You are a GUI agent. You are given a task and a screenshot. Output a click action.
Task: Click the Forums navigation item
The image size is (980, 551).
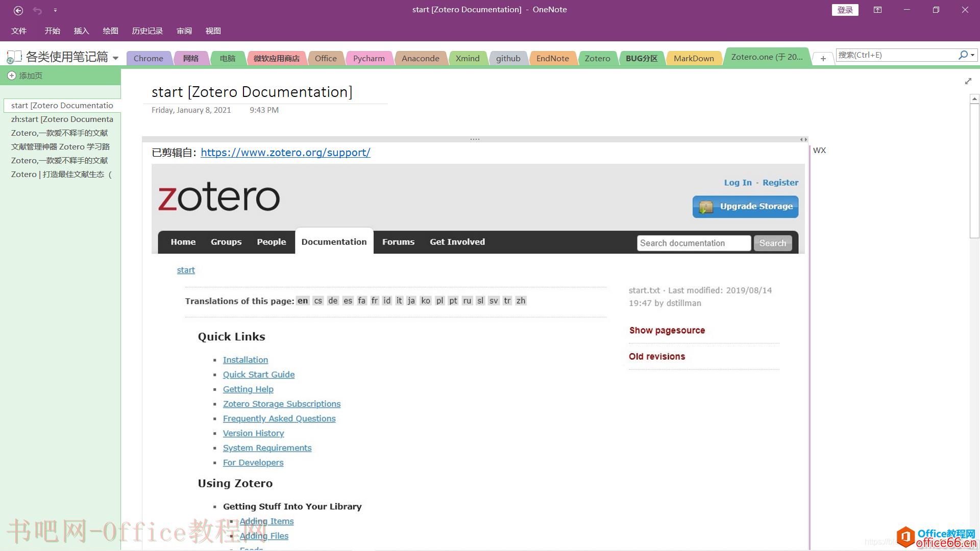(x=398, y=242)
